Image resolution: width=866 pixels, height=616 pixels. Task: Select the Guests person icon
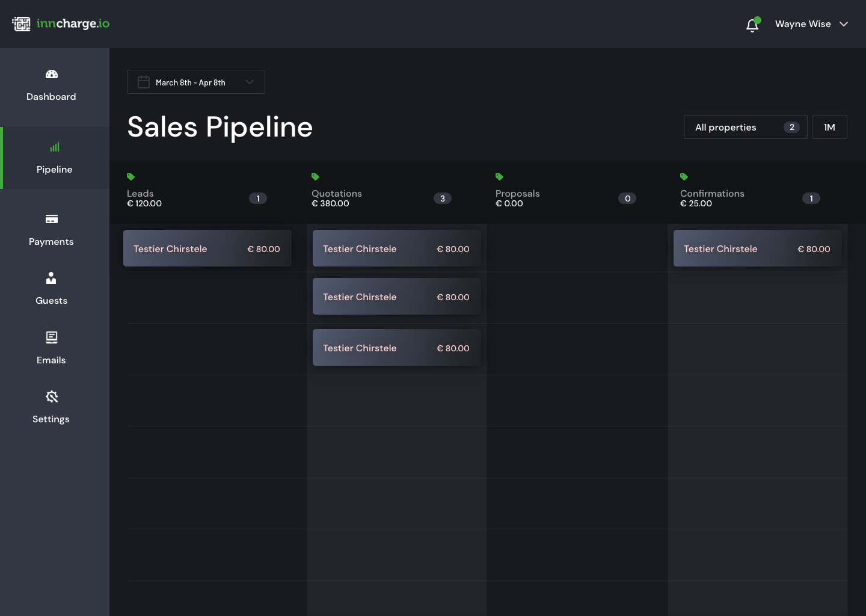pos(51,278)
